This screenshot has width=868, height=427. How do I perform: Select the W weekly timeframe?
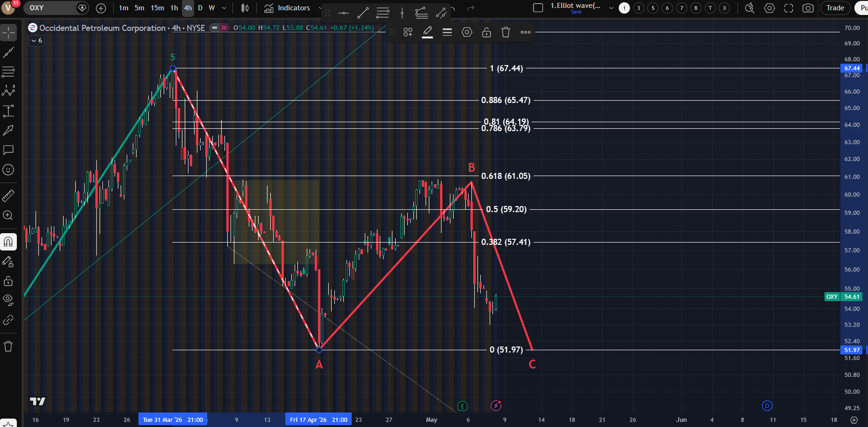click(x=212, y=8)
